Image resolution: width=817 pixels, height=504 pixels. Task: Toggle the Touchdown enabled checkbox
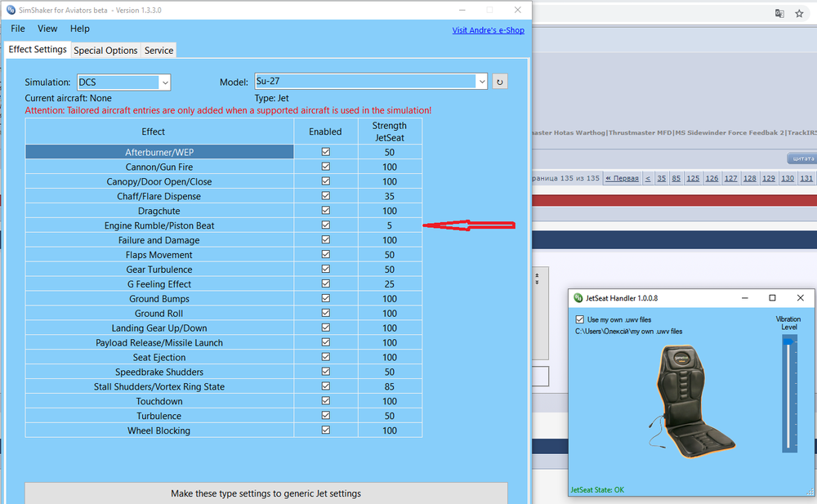(326, 401)
